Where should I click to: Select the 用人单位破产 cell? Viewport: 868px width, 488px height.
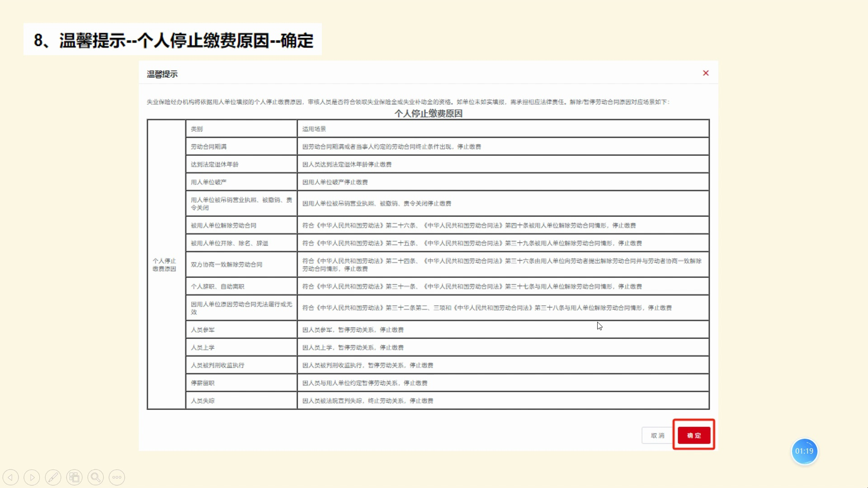click(241, 182)
